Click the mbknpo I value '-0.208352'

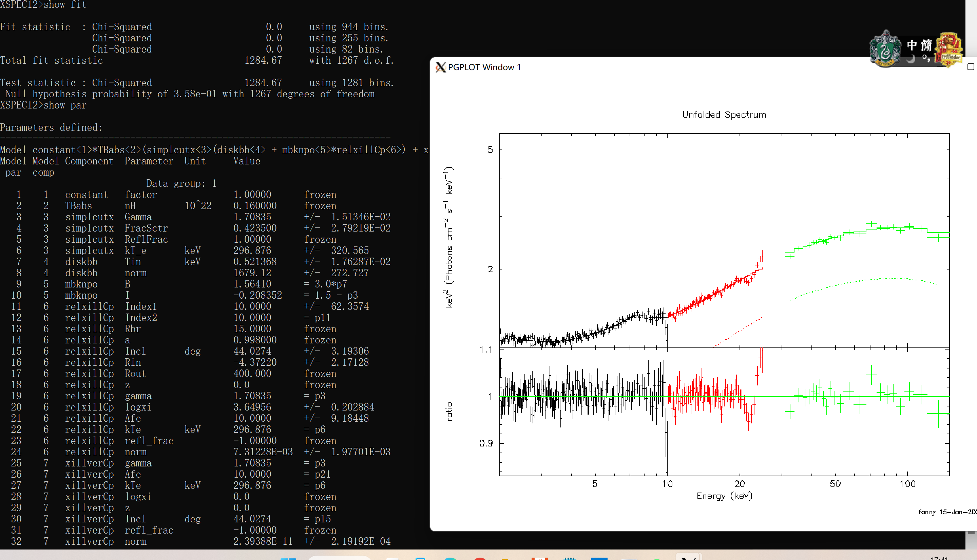tap(257, 295)
